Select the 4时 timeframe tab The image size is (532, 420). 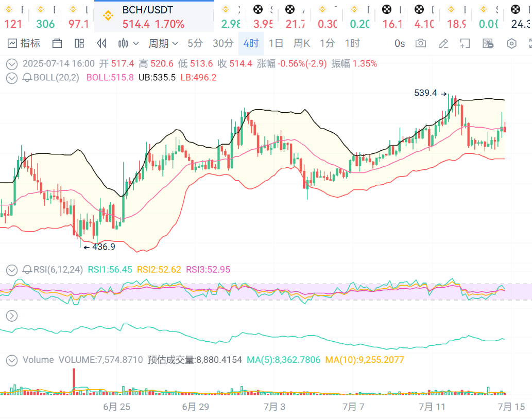(251, 43)
